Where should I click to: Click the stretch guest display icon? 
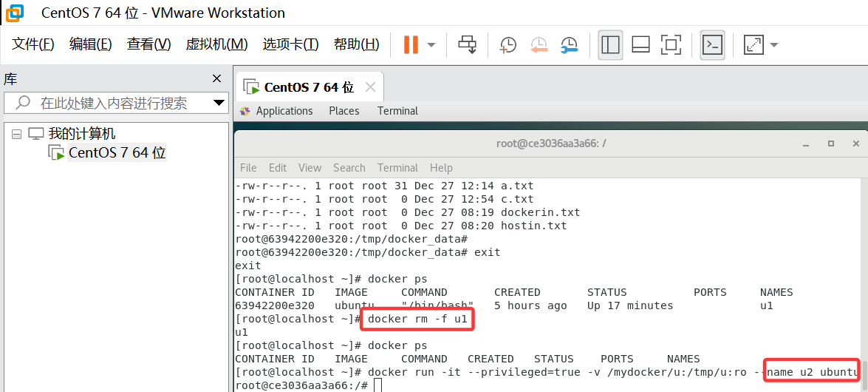[753, 44]
